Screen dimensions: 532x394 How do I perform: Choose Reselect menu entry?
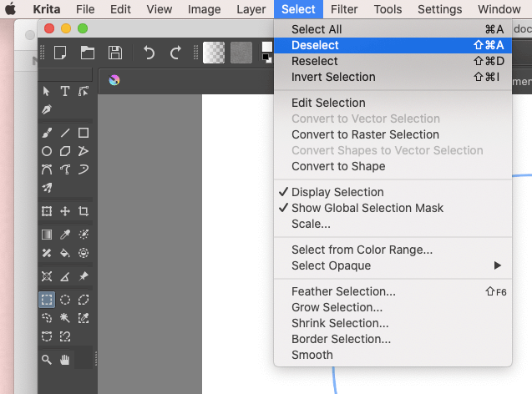pos(393,61)
